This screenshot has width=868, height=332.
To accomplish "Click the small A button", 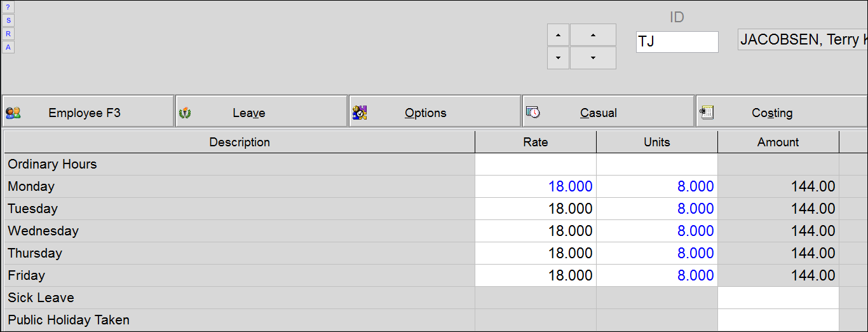I will [x=8, y=47].
